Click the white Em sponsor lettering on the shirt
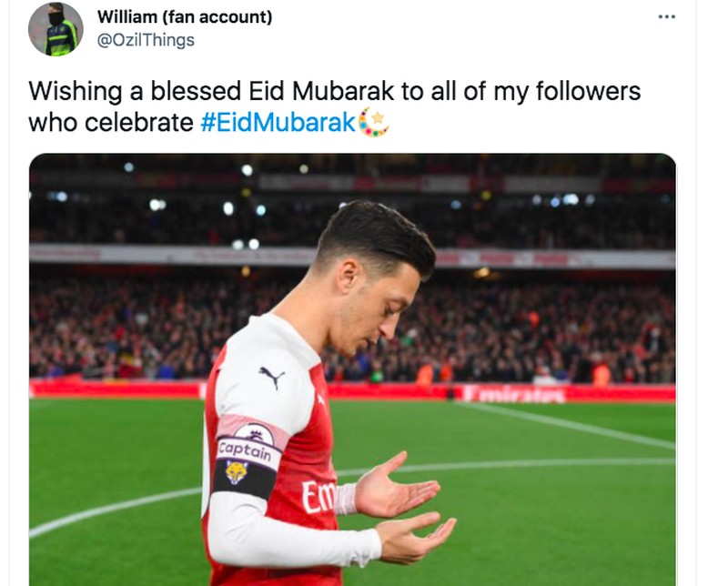 coord(318,497)
